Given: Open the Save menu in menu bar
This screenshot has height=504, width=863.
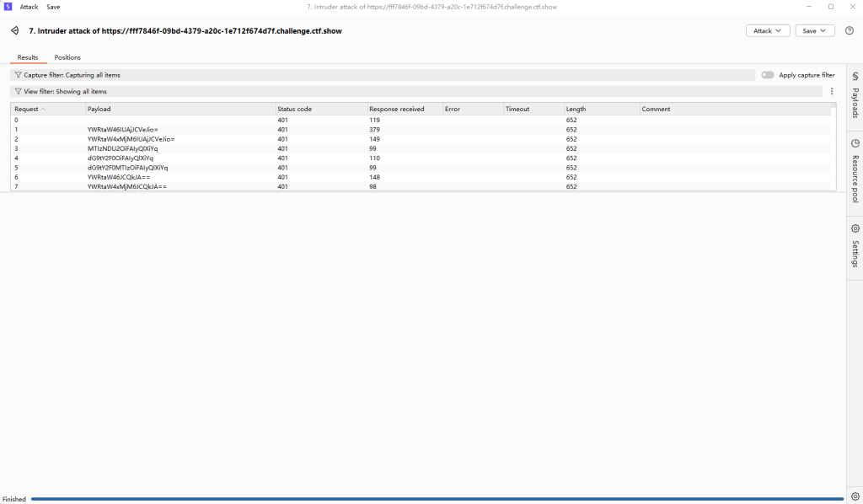Looking at the screenshot, I should click(x=53, y=7).
